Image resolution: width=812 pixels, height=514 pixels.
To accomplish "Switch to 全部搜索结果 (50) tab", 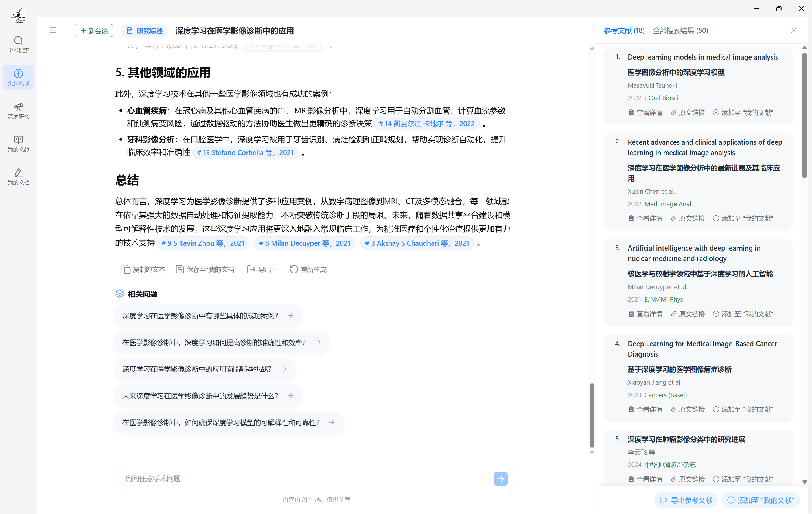I will coord(680,31).
